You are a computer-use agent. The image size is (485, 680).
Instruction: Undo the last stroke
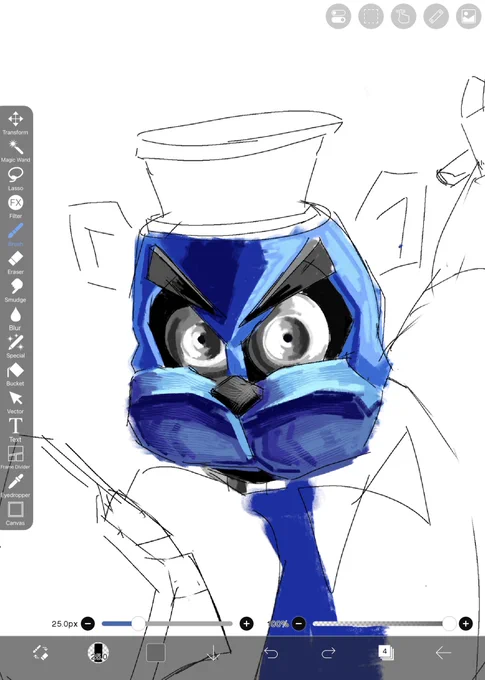click(271, 653)
